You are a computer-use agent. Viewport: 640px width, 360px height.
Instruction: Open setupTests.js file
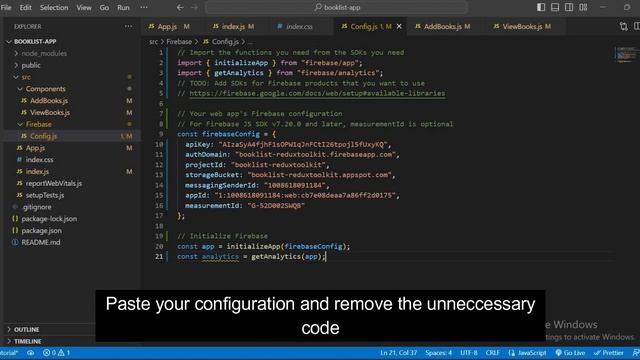(45, 196)
